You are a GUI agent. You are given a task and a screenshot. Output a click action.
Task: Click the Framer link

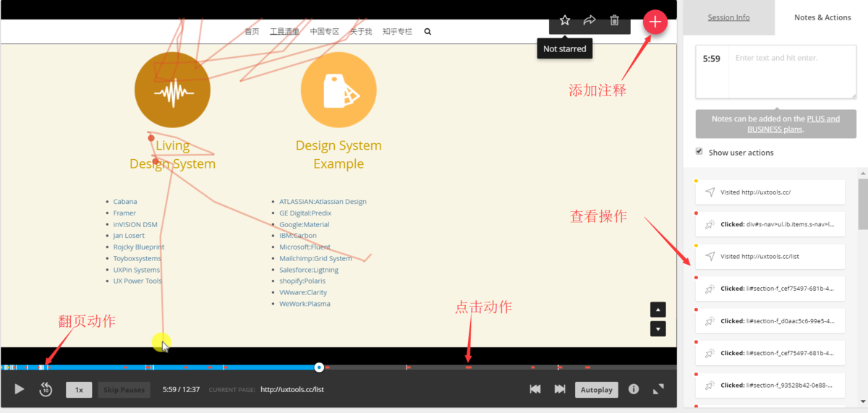[x=124, y=213]
